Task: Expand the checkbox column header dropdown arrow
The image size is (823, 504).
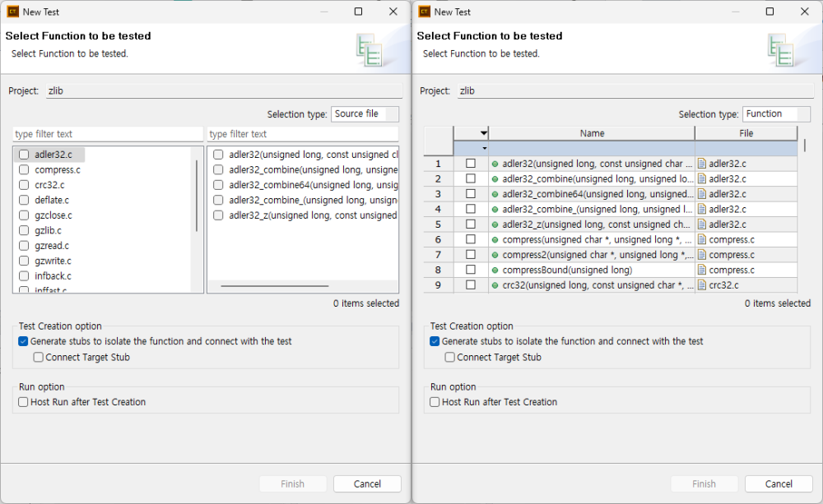Action: (484, 133)
